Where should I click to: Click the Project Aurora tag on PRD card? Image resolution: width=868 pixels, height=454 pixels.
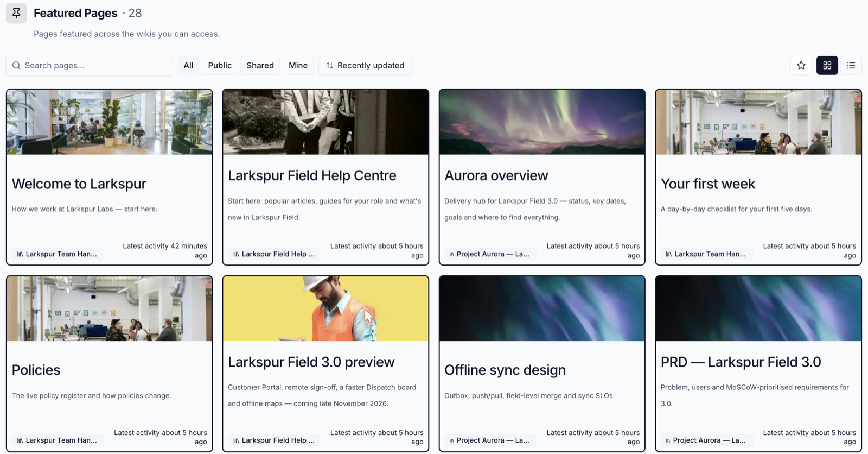pyautogui.click(x=706, y=440)
